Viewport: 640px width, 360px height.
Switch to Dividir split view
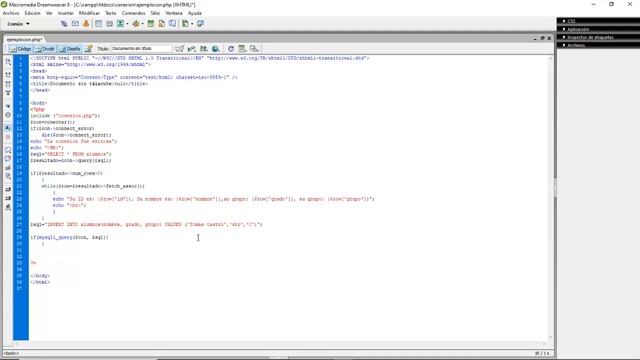click(45, 49)
